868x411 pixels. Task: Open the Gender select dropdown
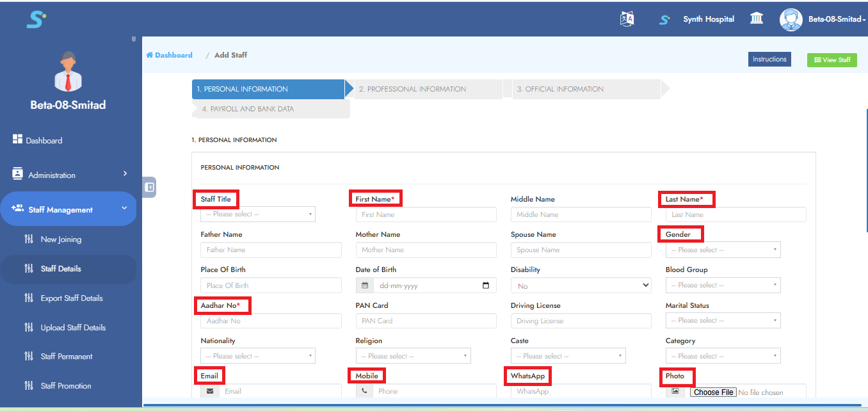pyautogui.click(x=723, y=250)
